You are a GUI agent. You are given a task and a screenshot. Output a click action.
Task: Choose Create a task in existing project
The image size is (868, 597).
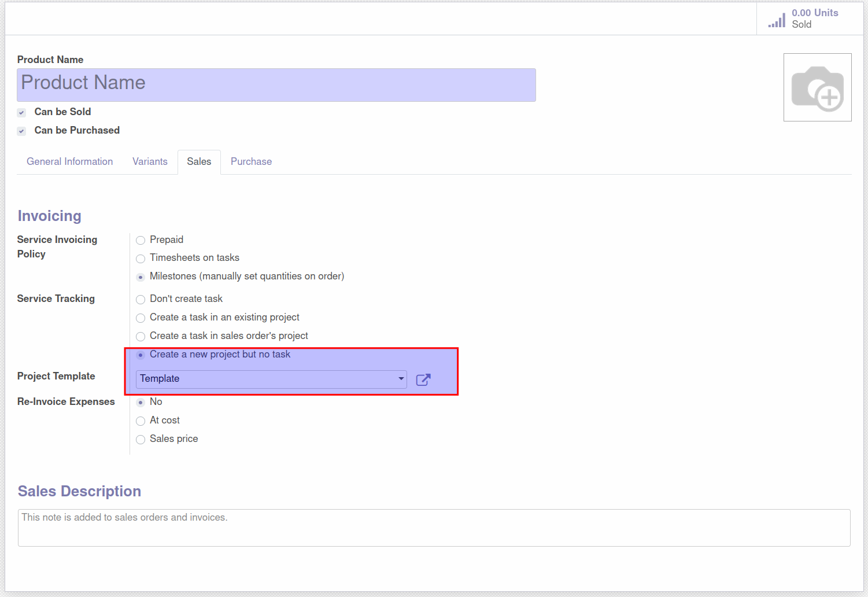click(141, 318)
